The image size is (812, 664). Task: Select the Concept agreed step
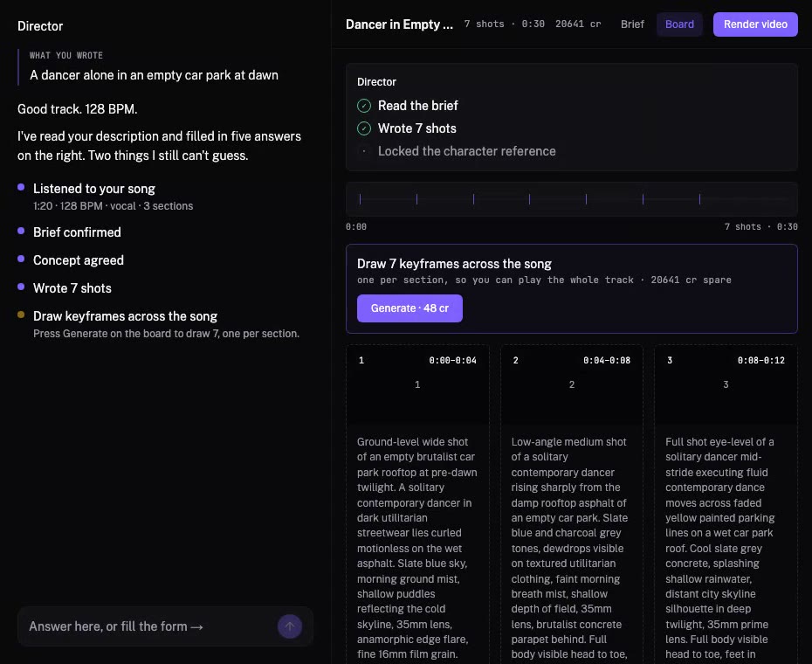[x=79, y=260]
